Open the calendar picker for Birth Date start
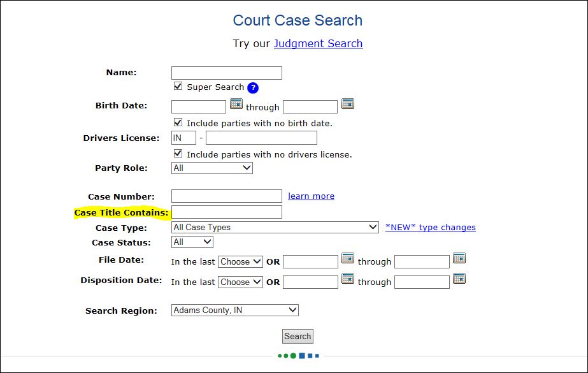This screenshot has height=373, width=588. pyautogui.click(x=236, y=103)
